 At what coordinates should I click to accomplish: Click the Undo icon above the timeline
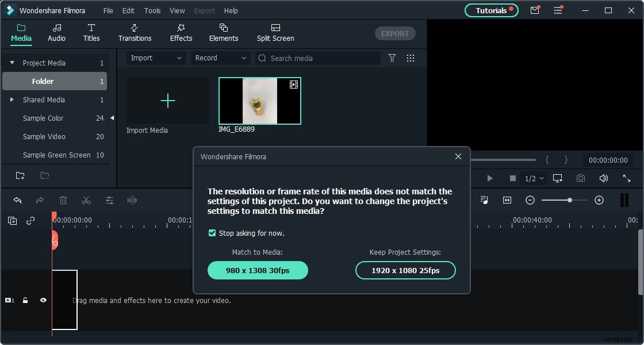pos(17,200)
